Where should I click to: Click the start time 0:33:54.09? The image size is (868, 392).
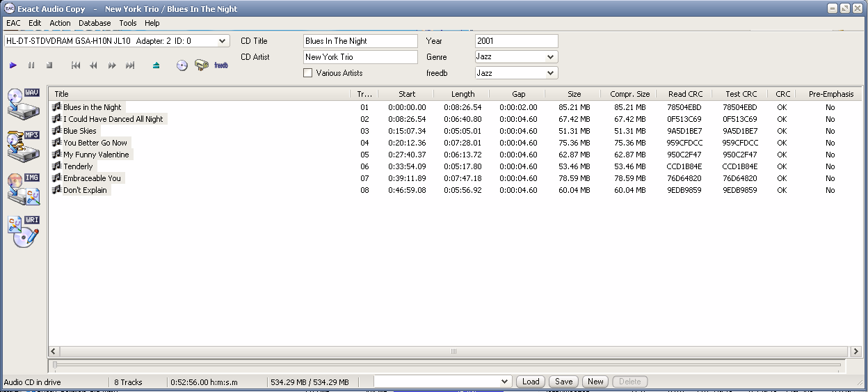pos(407,166)
